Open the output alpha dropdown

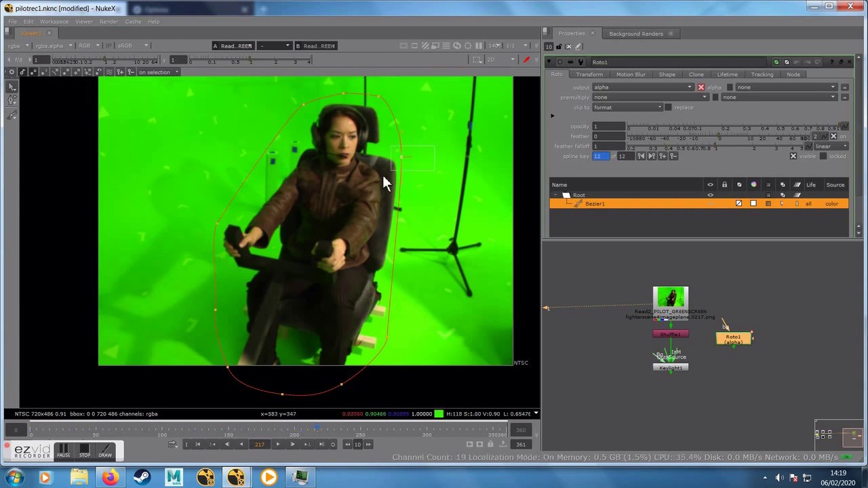[643, 87]
